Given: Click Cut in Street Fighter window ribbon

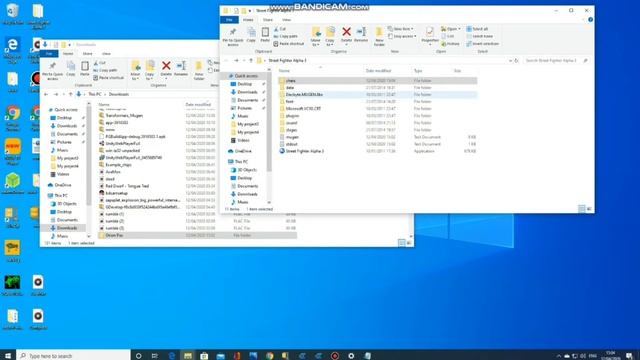Looking at the screenshot, I should tap(280, 29).
